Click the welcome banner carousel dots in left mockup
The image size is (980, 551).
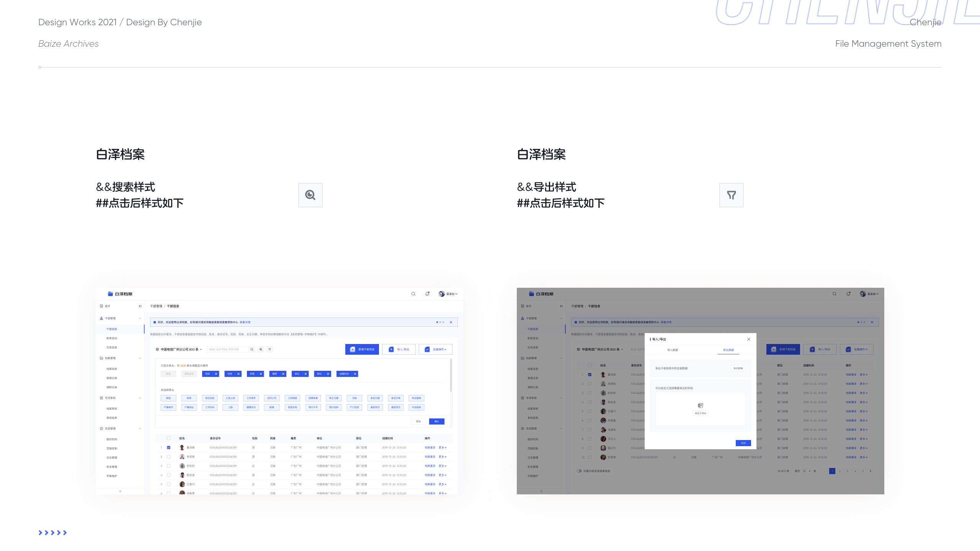[x=440, y=322]
